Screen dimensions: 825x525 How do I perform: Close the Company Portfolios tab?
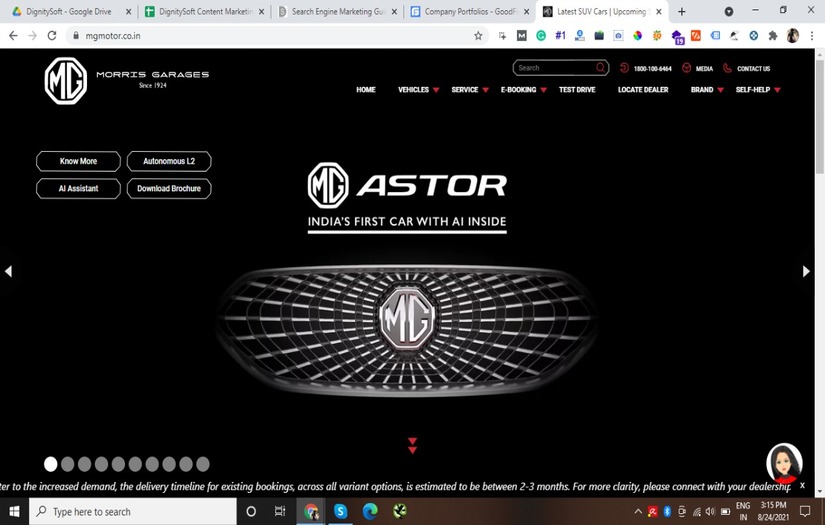[526, 12]
